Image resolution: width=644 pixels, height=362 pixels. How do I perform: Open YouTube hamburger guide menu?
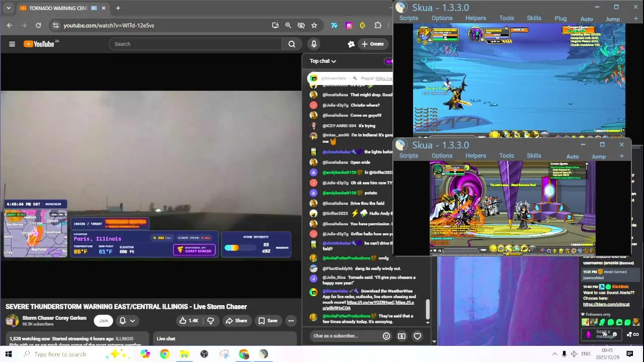(12, 44)
